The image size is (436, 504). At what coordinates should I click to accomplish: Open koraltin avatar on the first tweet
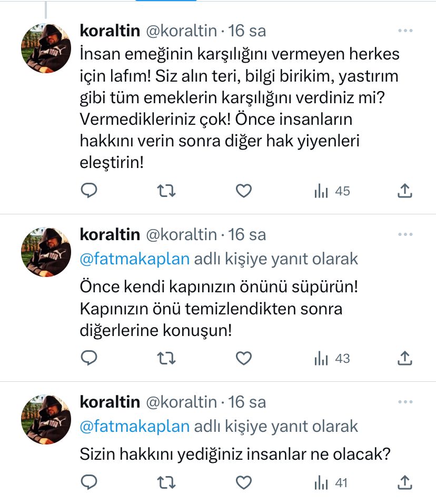(x=46, y=48)
